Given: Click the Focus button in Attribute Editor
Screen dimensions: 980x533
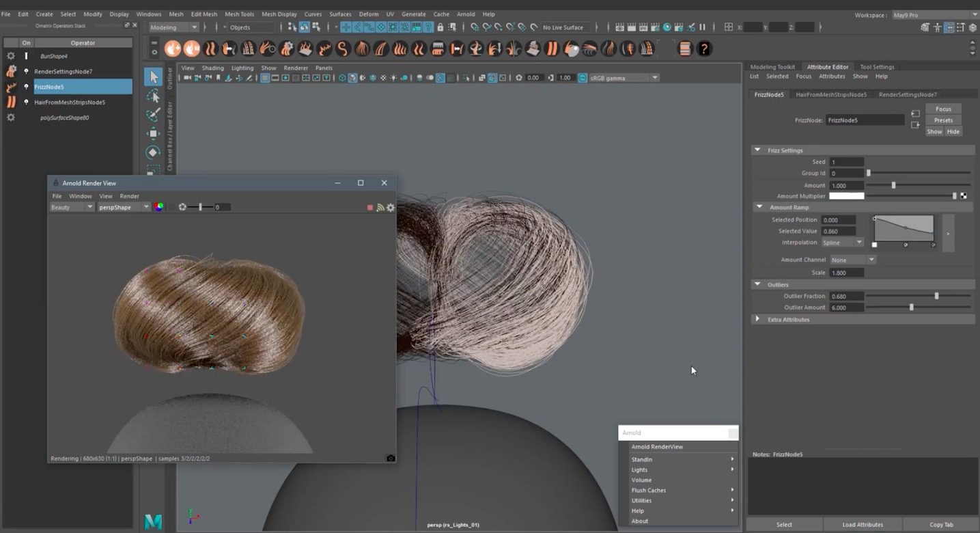Looking at the screenshot, I should [x=943, y=109].
